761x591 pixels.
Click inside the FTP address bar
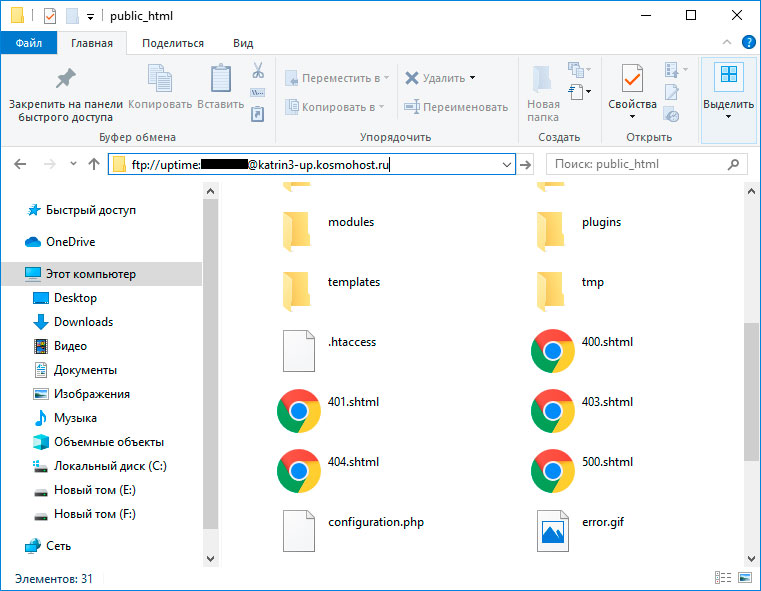312,164
